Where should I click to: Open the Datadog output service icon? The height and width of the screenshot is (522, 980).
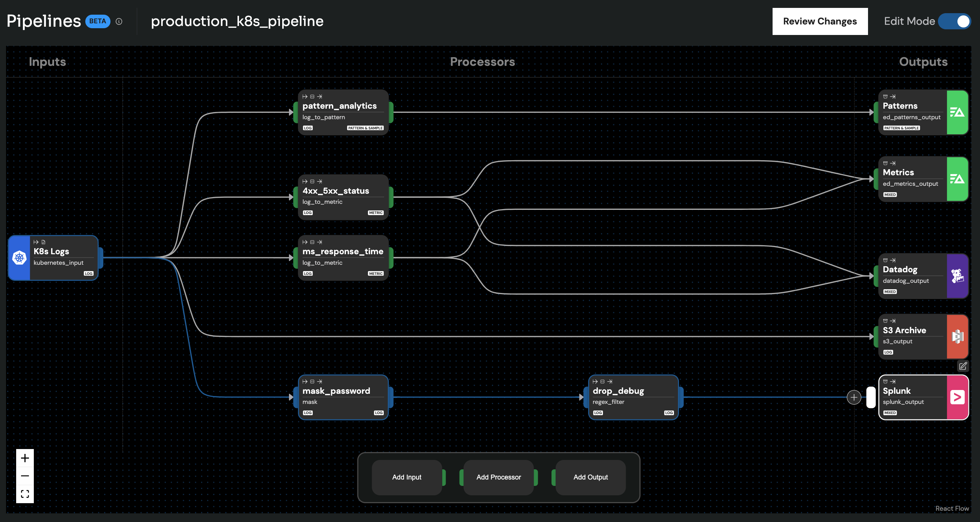[x=957, y=276]
